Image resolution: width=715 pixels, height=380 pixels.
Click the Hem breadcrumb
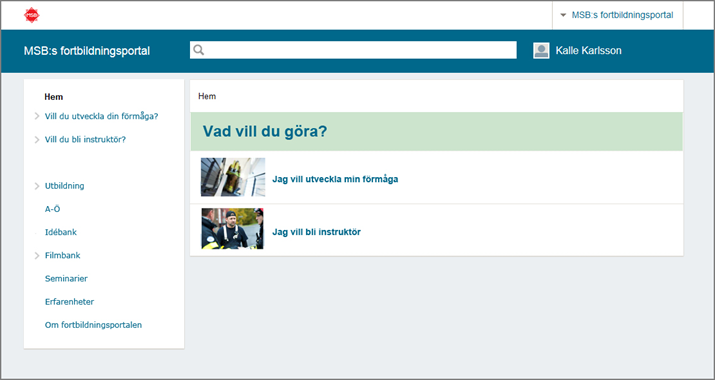[x=207, y=96]
